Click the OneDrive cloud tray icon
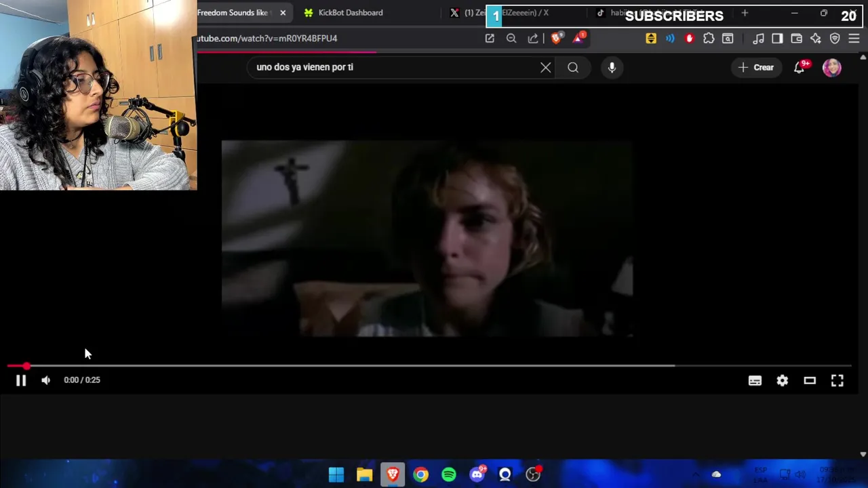Viewport: 868px width, 488px height. click(x=716, y=474)
